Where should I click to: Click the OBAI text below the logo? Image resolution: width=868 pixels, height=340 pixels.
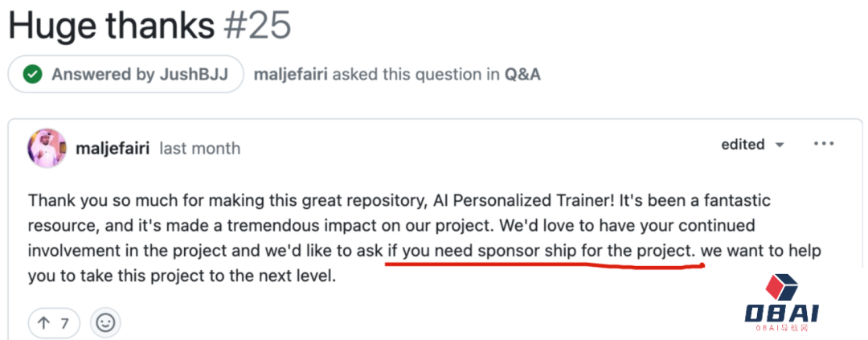781,314
